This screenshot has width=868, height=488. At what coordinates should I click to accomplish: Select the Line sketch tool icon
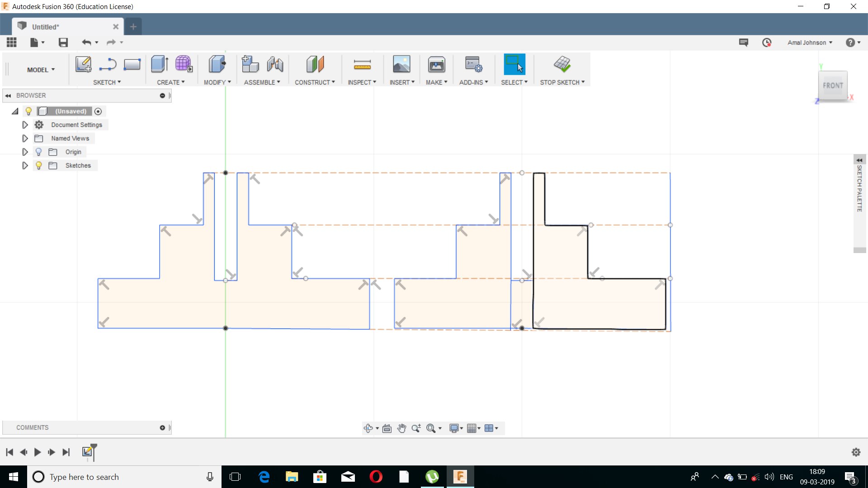click(108, 64)
